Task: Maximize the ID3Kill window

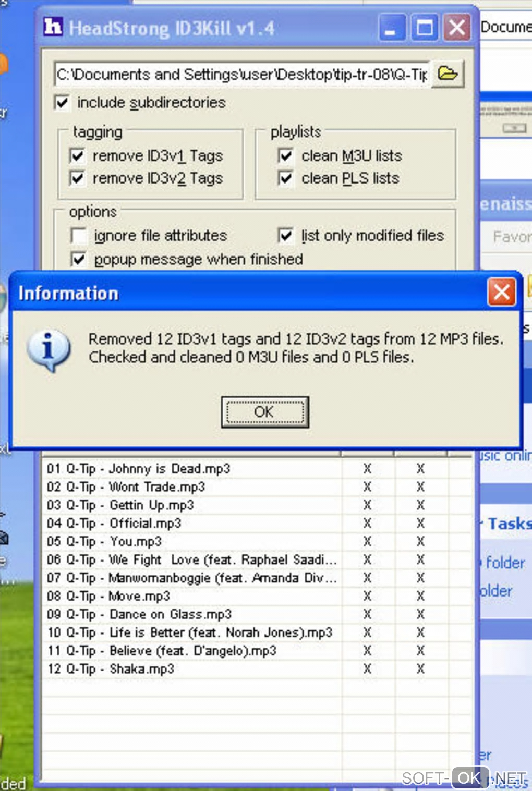Action: 425,27
